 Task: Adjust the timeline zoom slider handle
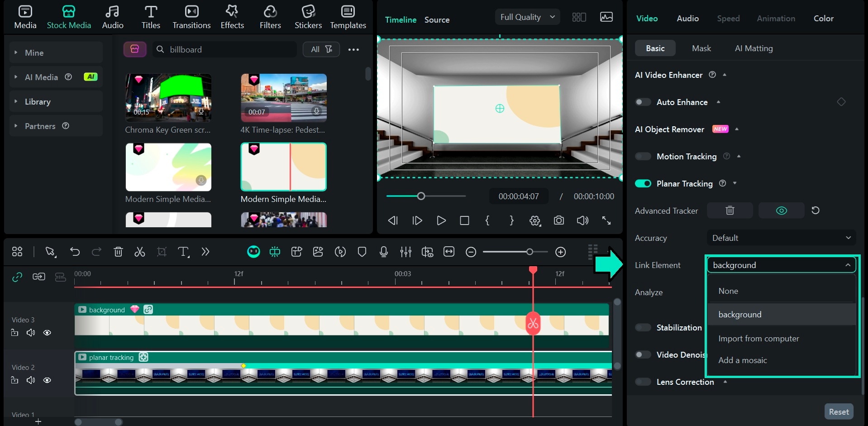click(x=529, y=252)
